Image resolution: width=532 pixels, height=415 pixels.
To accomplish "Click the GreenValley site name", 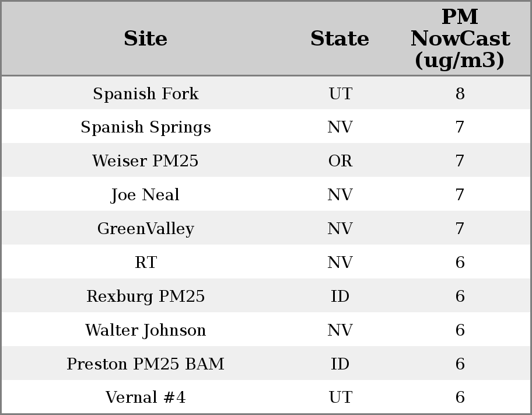I will [x=145, y=229].
